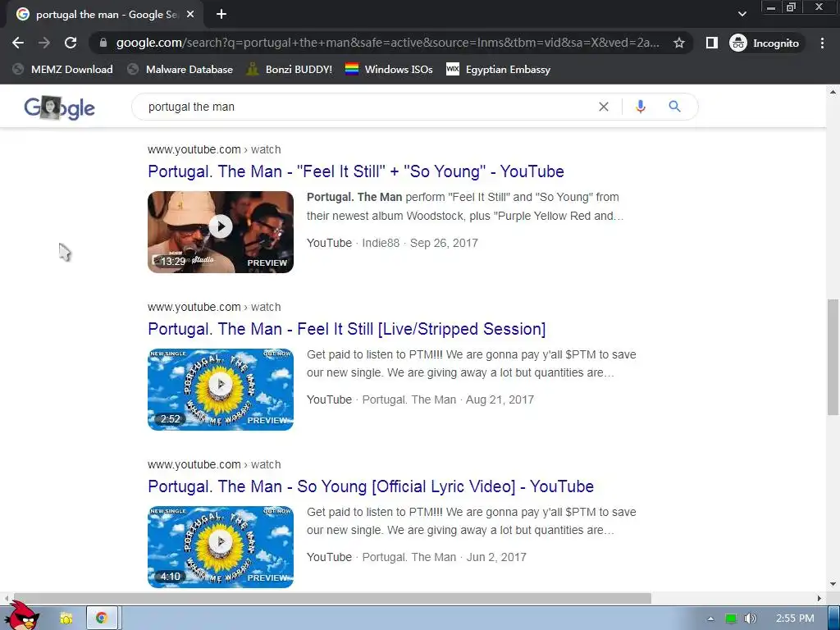Viewport: 840px width, 630px height.
Task: Click the vertical scrollbar thumb
Action: point(833,358)
